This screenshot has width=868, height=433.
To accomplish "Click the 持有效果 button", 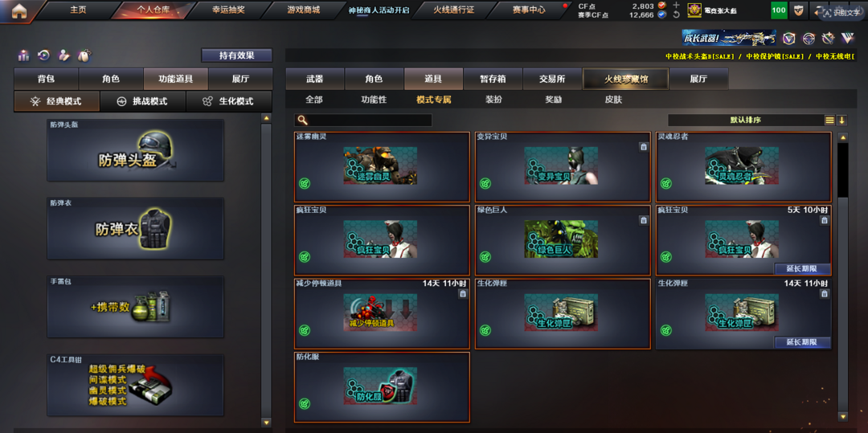I will click(236, 55).
